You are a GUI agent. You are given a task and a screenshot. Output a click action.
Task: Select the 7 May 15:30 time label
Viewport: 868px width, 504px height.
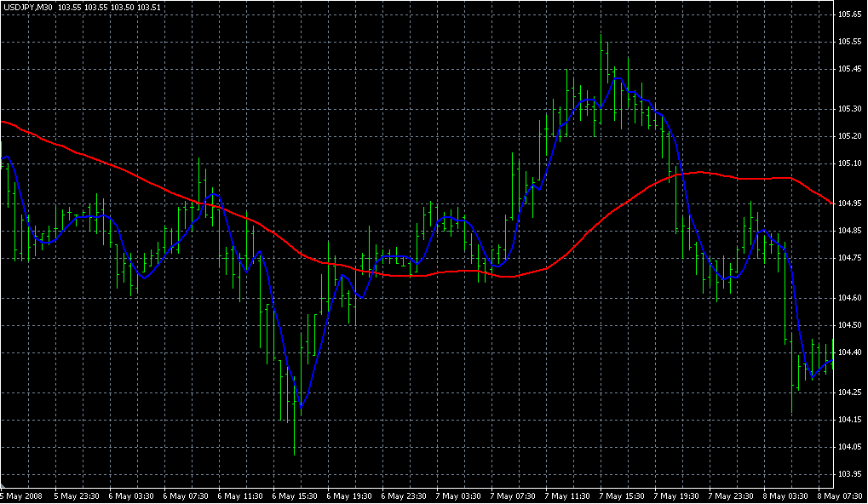(x=622, y=496)
